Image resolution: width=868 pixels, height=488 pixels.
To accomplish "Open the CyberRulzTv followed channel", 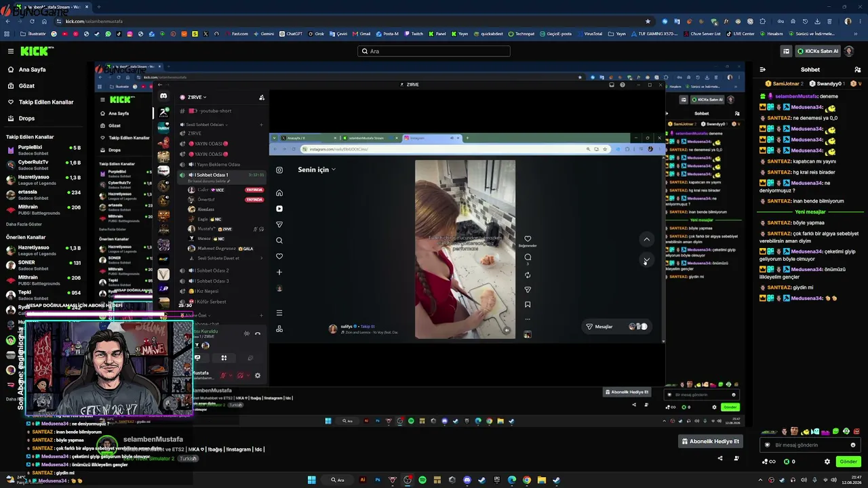I will [43, 165].
